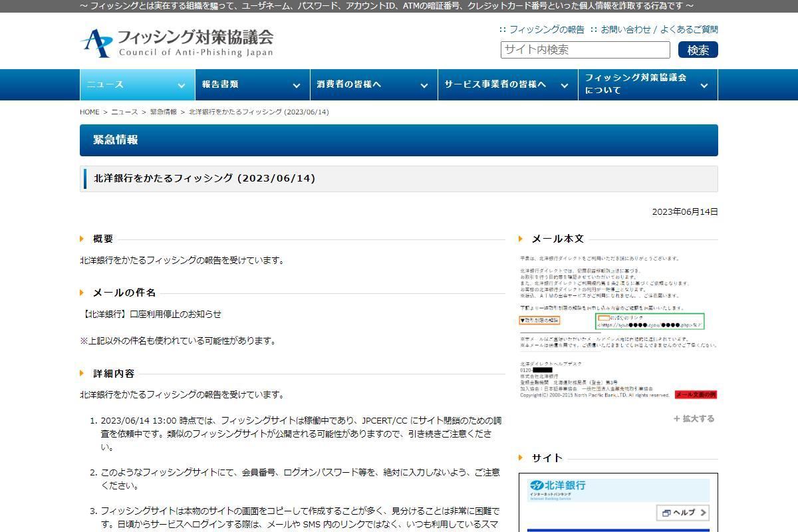798x532 pixels.
Task: Expand the フィッシング対策協議会について chevron
Action: click(704, 85)
